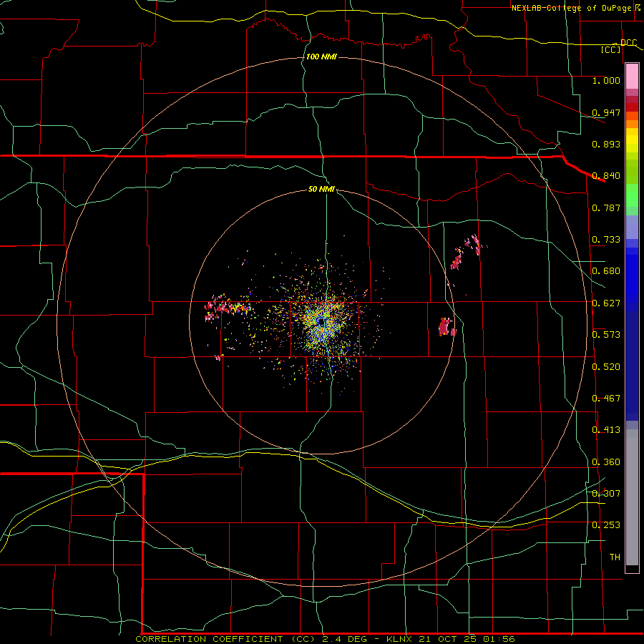
Task: Select the 1.000 legend value
Action: pyautogui.click(x=606, y=80)
